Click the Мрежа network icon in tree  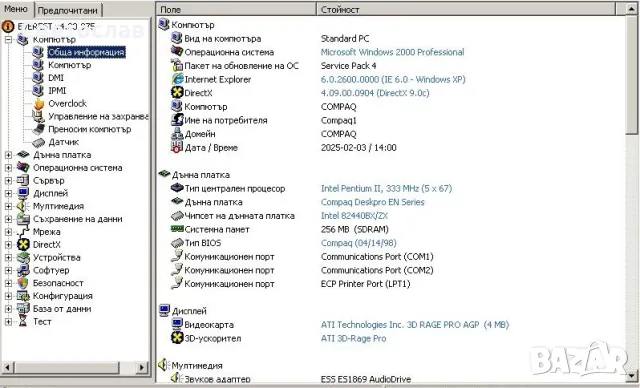[23, 232]
